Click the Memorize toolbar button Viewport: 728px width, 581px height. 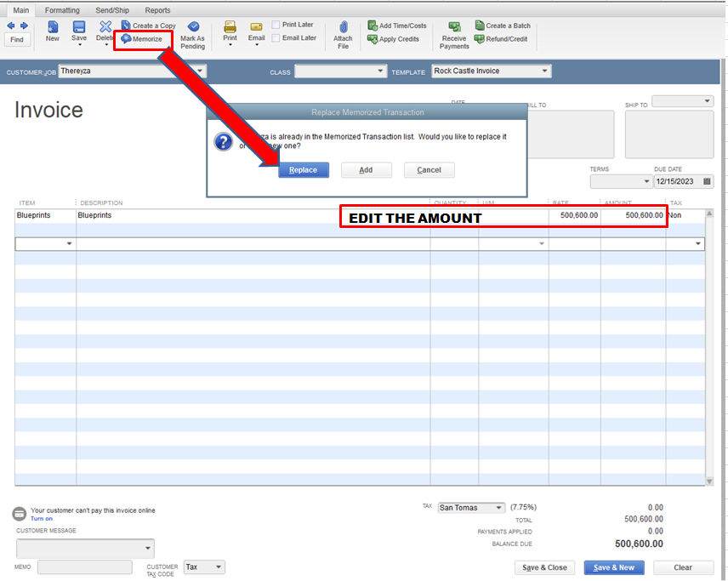pyautogui.click(x=143, y=39)
